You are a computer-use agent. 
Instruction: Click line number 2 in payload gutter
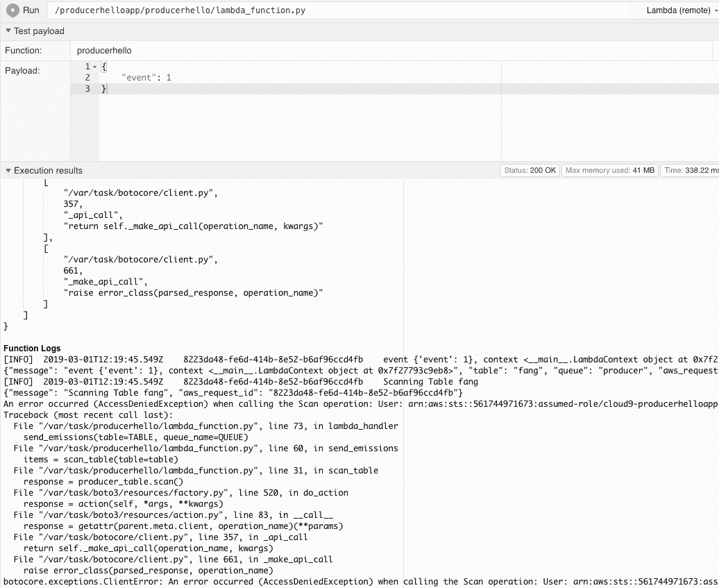click(87, 78)
